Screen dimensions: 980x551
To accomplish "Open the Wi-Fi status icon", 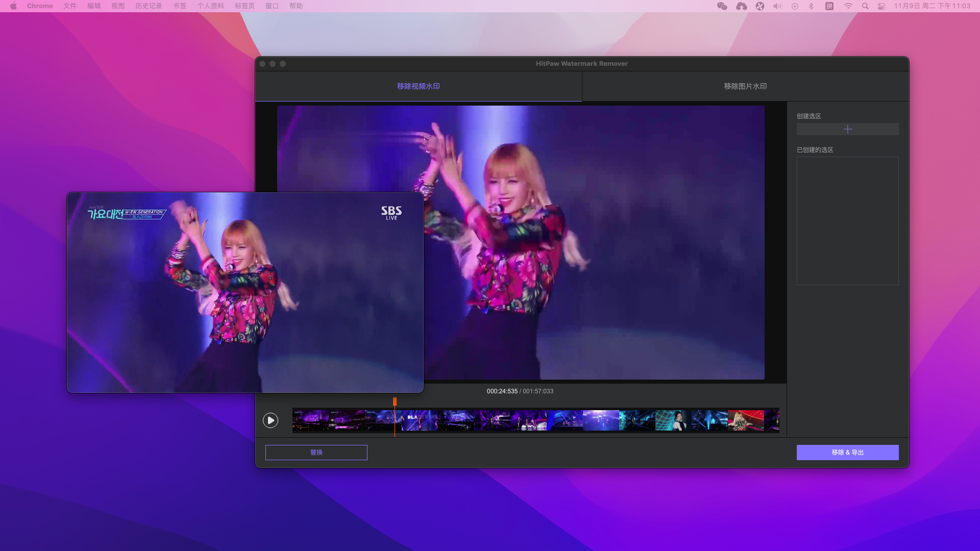I will (x=848, y=6).
